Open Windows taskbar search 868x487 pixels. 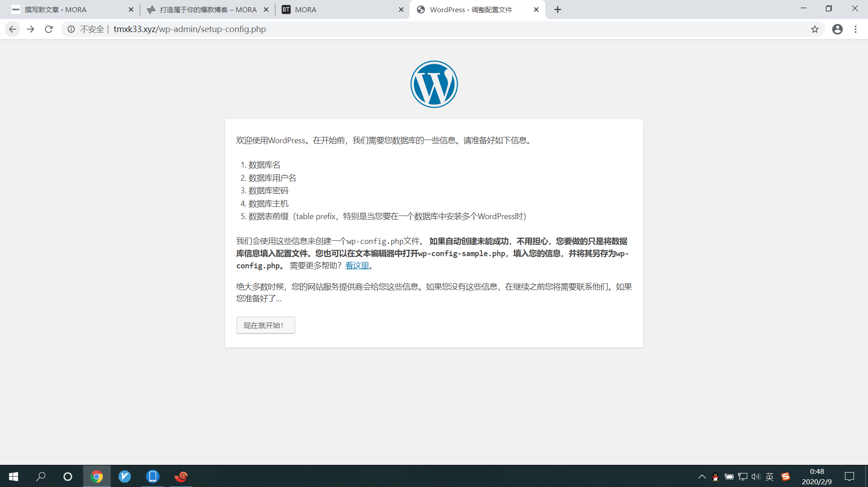tap(41, 476)
